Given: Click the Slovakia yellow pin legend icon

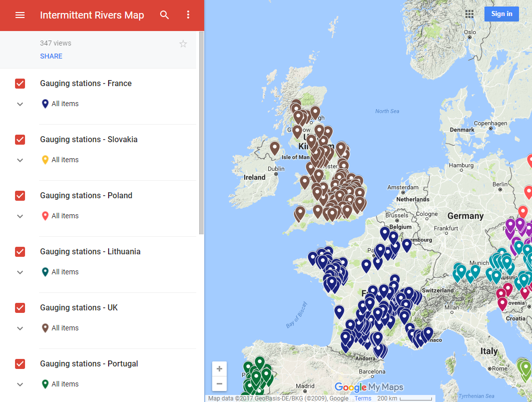Looking at the screenshot, I should pos(45,160).
